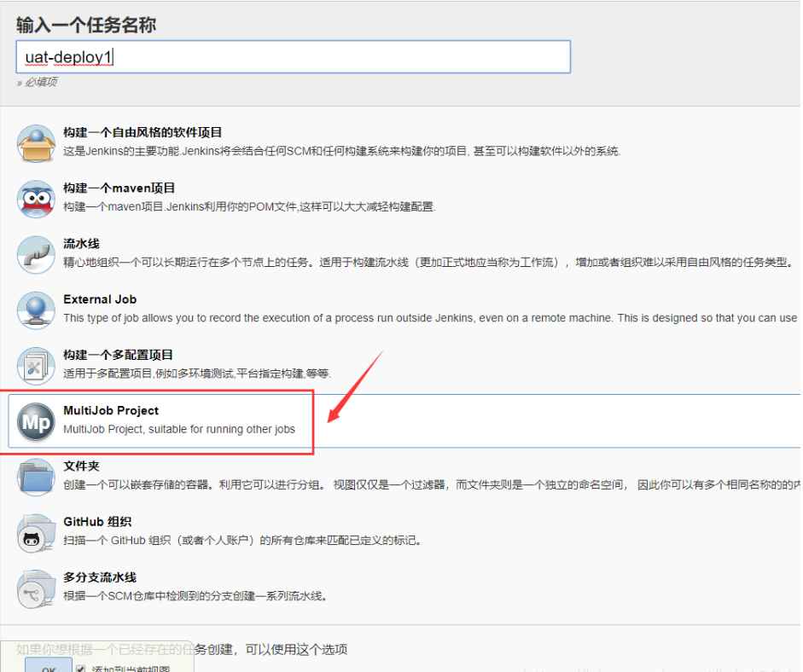Viewport: 803px width, 672px height.
Task: Click description starting 扫描一个 GitHub 组织
Action: pos(242,541)
